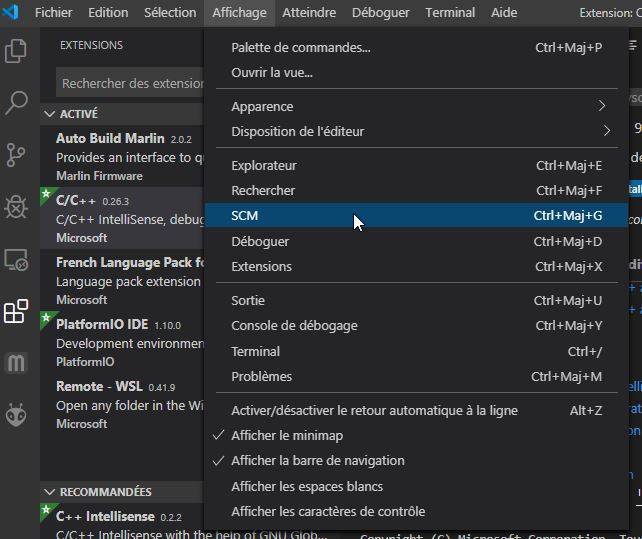Select the Extensions icon in activity bar
Viewport: 642px width, 539px height.
click(16, 311)
